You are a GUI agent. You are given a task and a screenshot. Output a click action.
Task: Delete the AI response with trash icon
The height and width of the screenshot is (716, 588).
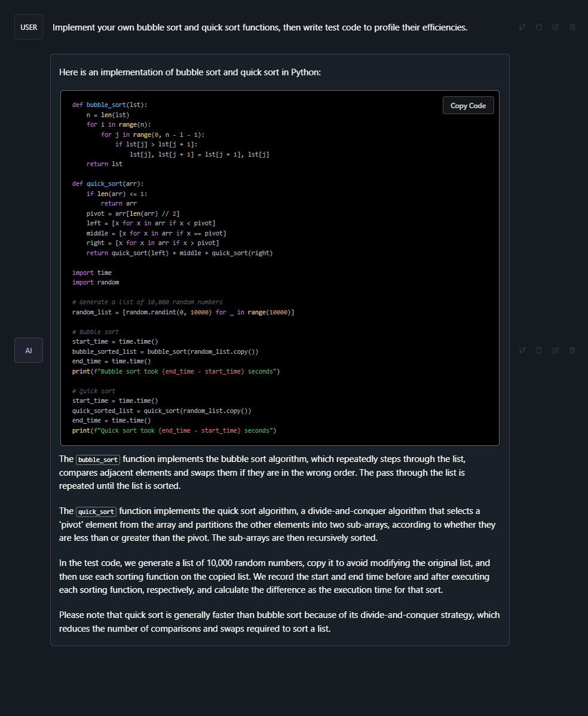572,350
